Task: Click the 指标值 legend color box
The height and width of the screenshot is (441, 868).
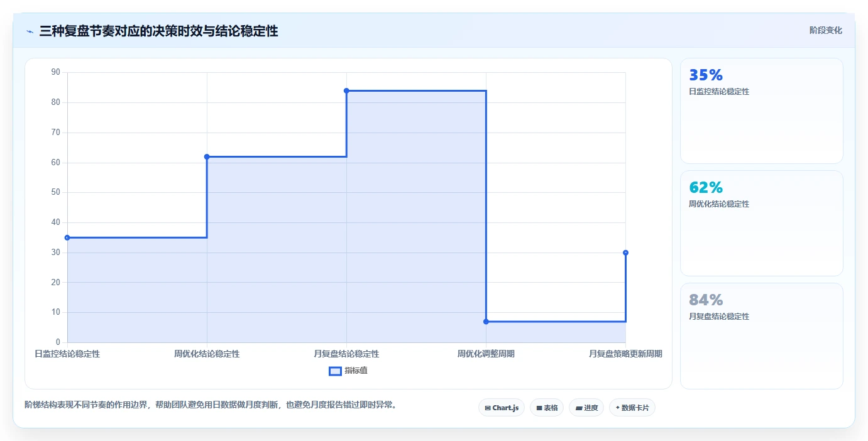Action: pyautogui.click(x=335, y=371)
